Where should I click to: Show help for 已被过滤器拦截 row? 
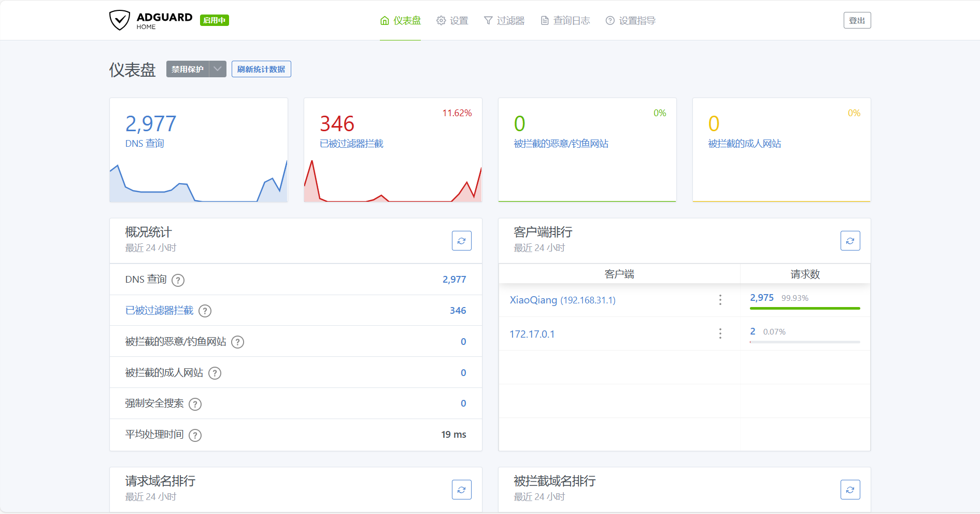[x=205, y=311]
